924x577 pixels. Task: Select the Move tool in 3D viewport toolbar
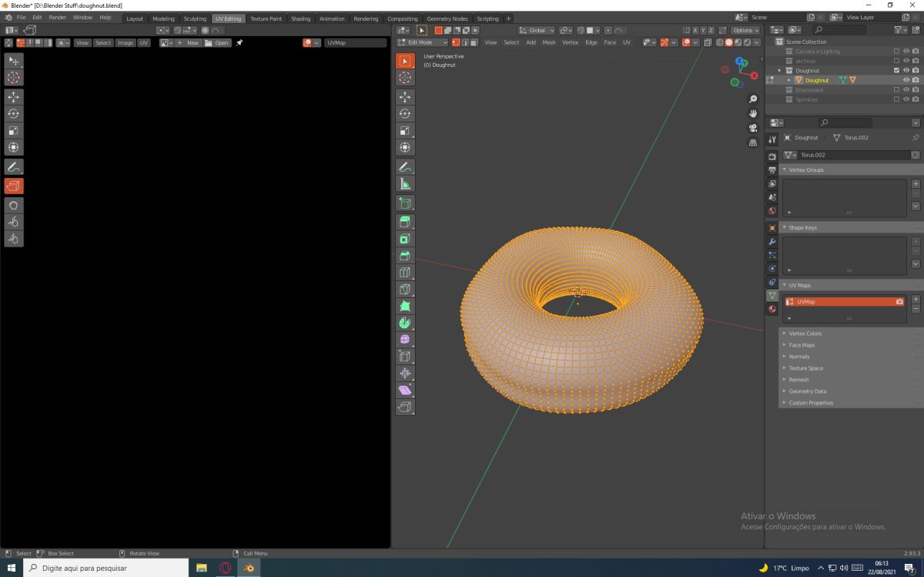(x=405, y=97)
